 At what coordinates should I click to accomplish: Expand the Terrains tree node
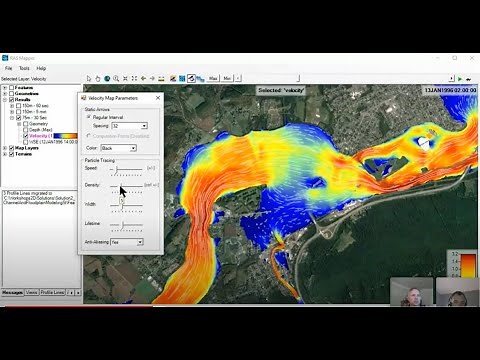[5, 154]
